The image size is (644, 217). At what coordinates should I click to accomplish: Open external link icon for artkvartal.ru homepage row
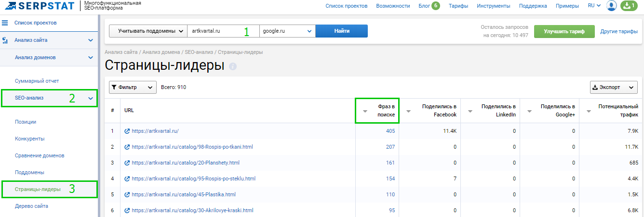coord(127,131)
